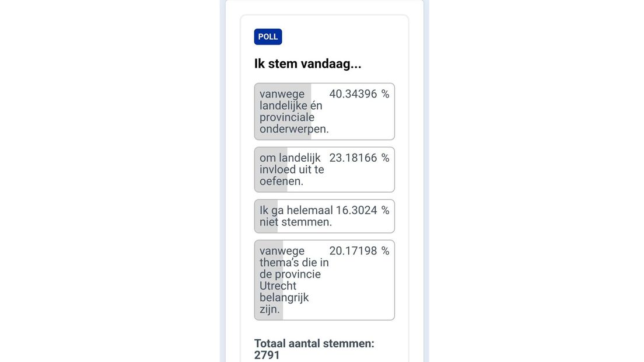
Task: Click the 'Totaal aantal stemmen:' label
Action: (x=314, y=343)
